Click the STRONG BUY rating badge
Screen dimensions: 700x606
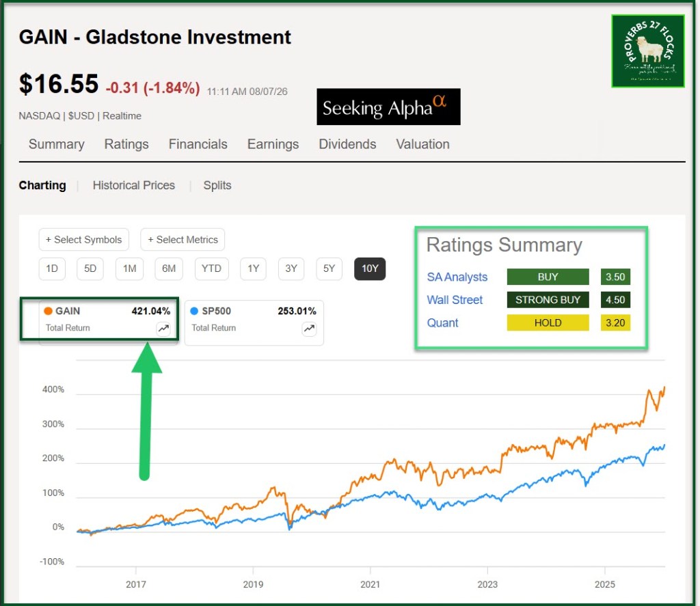click(x=548, y=299)
